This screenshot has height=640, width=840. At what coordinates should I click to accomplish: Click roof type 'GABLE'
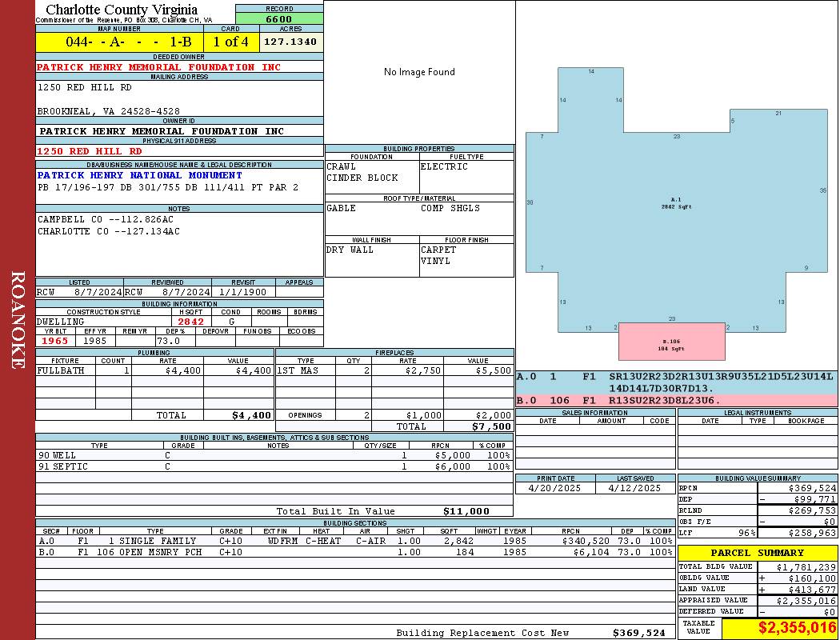[x=342, y=208]
